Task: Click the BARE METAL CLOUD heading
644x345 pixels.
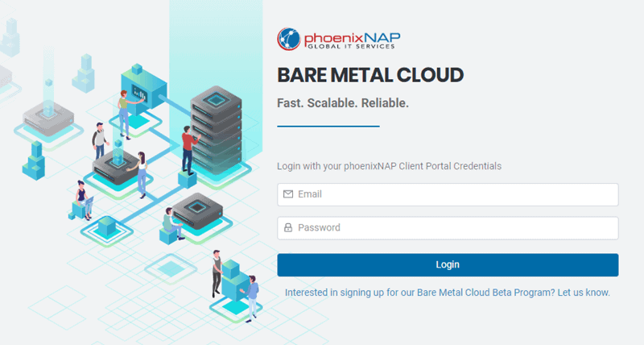Action: [x=370, y=75]
